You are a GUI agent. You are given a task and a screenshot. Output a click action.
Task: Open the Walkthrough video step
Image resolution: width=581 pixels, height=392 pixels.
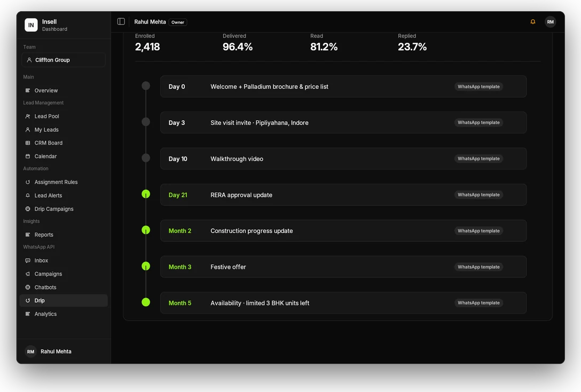click(x=343, y=159)
